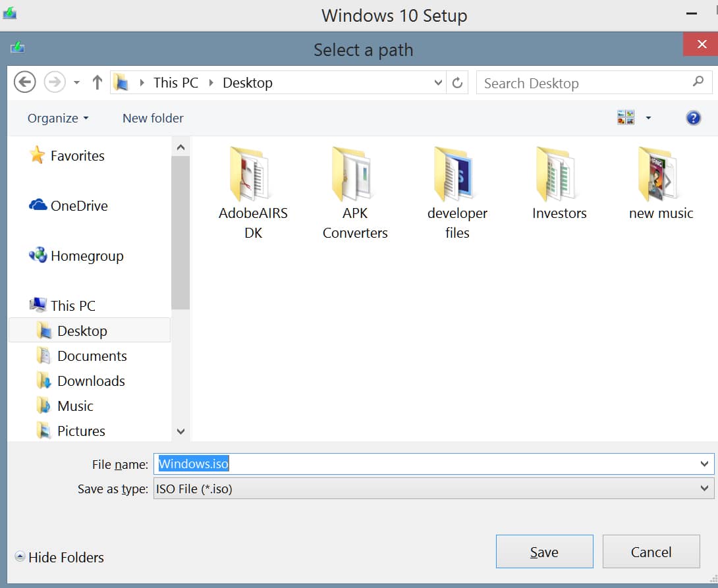This screenshot has width=718, height=588.
Task: Collapse the pane with Hide Folders
Action: 59,557
